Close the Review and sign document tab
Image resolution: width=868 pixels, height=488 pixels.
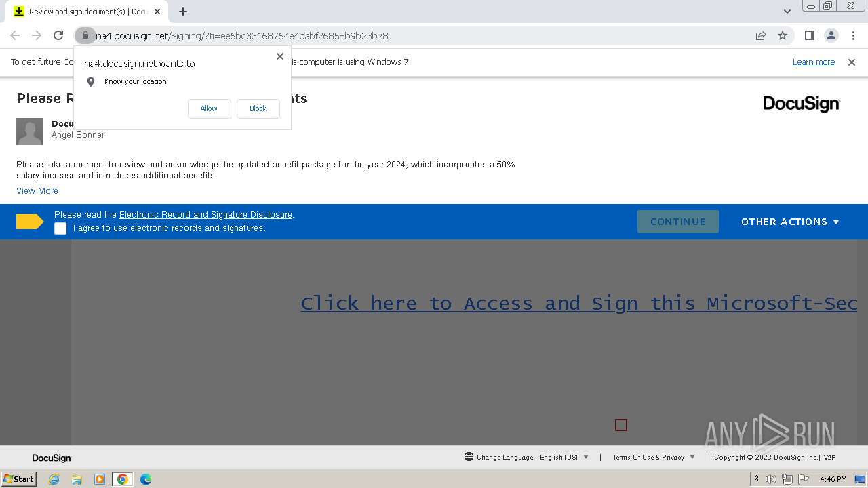pyautogui.click(x=157, y=12)
